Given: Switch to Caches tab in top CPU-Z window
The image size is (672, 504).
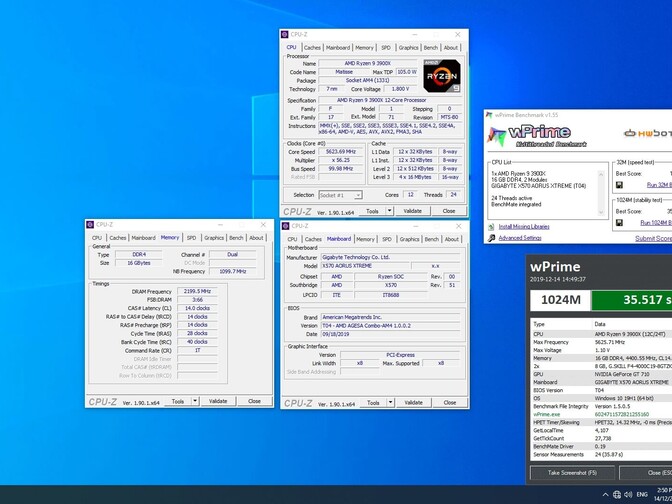Looking at the screenshot, I should point(312,48).
